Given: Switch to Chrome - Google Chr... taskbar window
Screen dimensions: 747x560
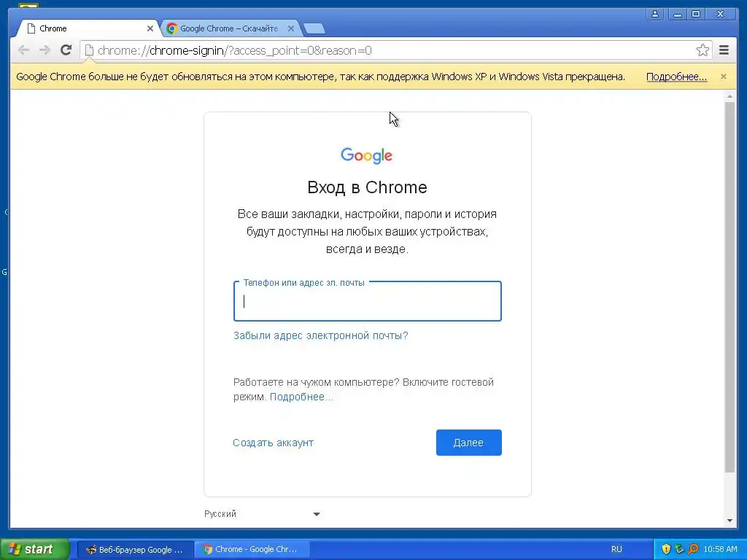Looking at the screenshot, I should (x=252, y=550).
